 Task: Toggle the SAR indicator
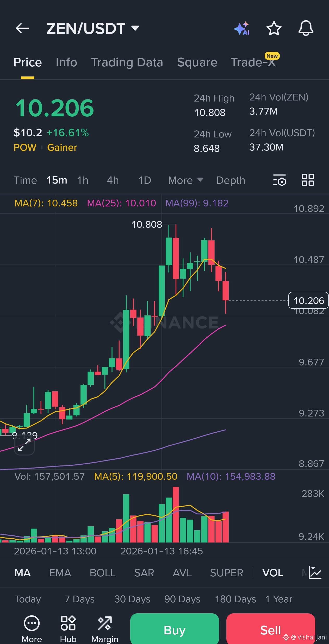click(144, 573)
